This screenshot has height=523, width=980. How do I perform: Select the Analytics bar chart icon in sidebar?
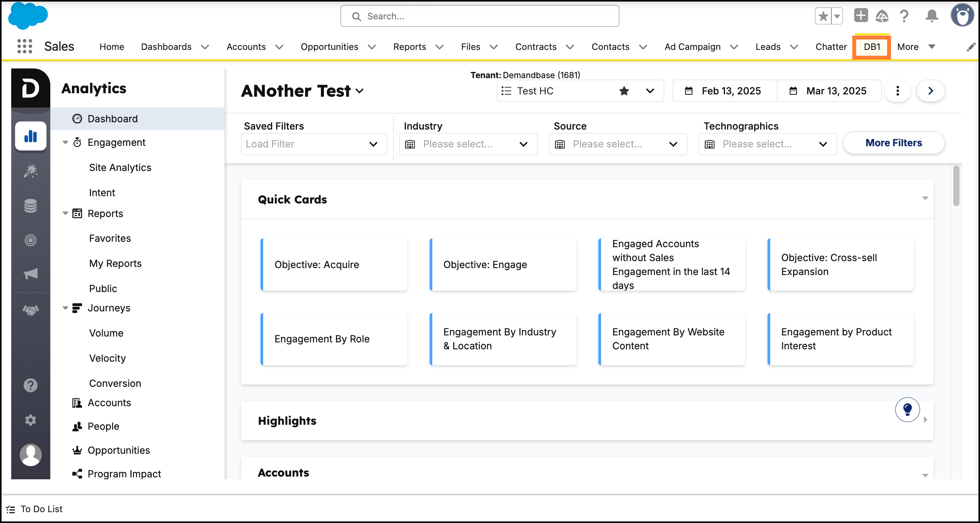pyautogui.click(x=31, y=136)
